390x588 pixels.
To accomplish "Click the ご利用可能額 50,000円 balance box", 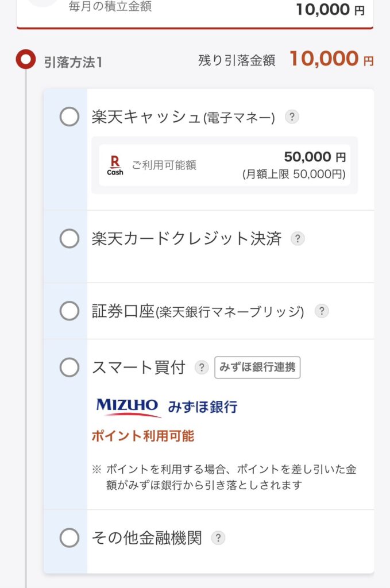I will tap(225, 165).
